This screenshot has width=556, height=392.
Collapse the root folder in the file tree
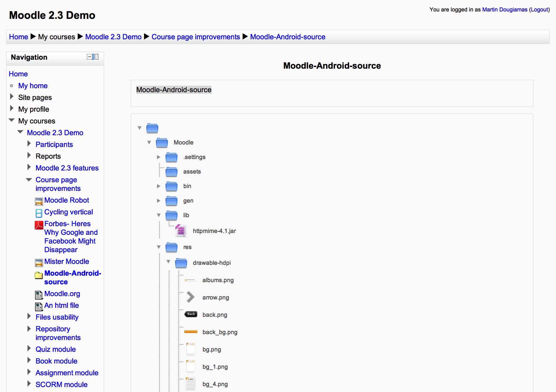(x=140, y=128)
